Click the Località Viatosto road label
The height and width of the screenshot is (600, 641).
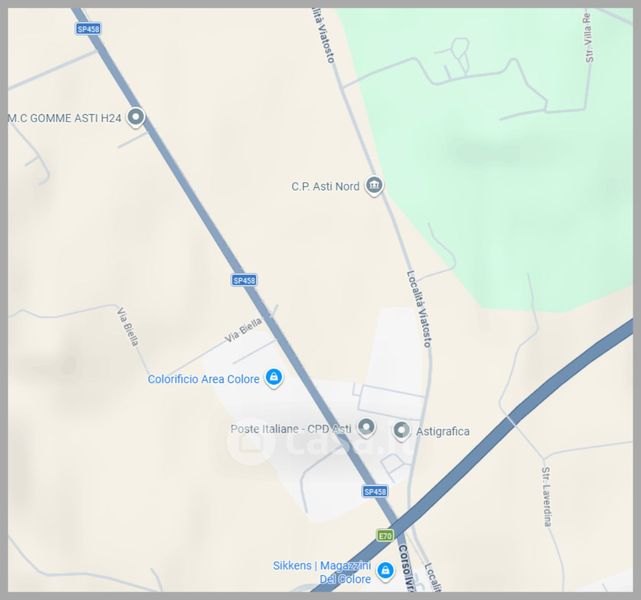point(419,309)
